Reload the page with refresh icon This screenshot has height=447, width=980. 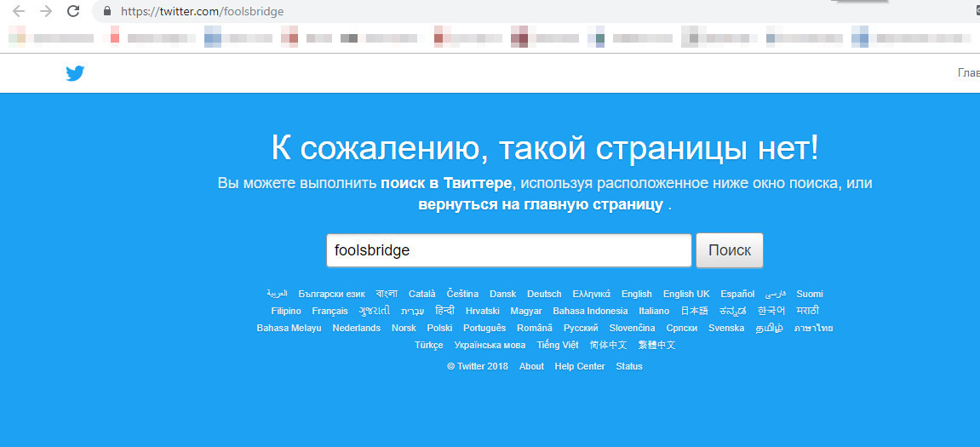coord(73,11)
